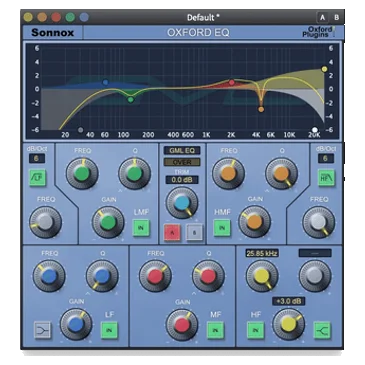Viewport: 365px width, 365px height.
Task: Toggle the LF band IN button
Action: click(x=109, y=330)
